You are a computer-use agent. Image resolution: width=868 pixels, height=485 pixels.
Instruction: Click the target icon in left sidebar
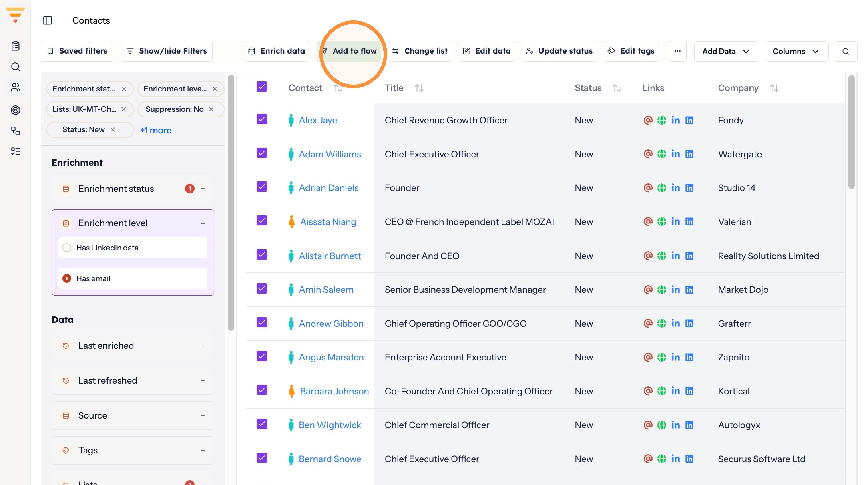pos(15,110)
